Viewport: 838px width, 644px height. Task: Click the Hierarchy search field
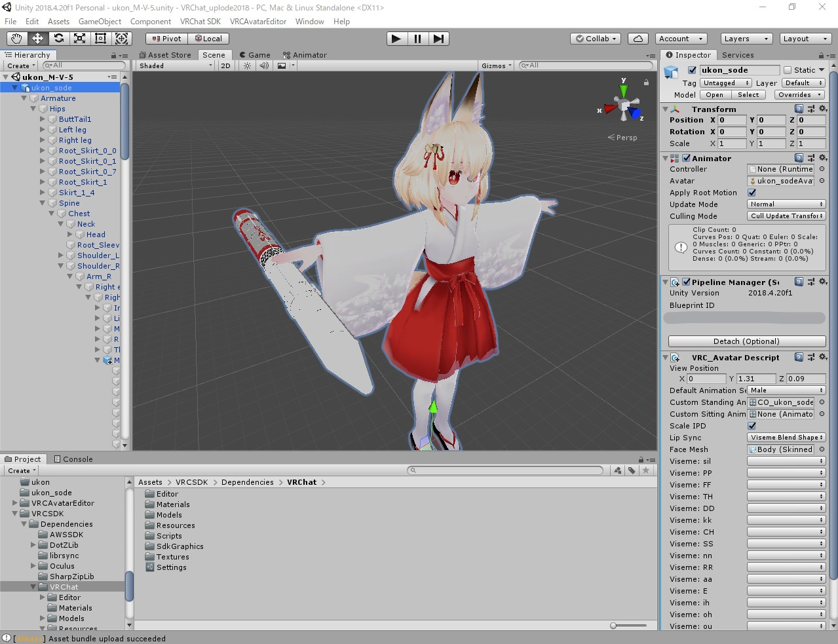[84, 66]
